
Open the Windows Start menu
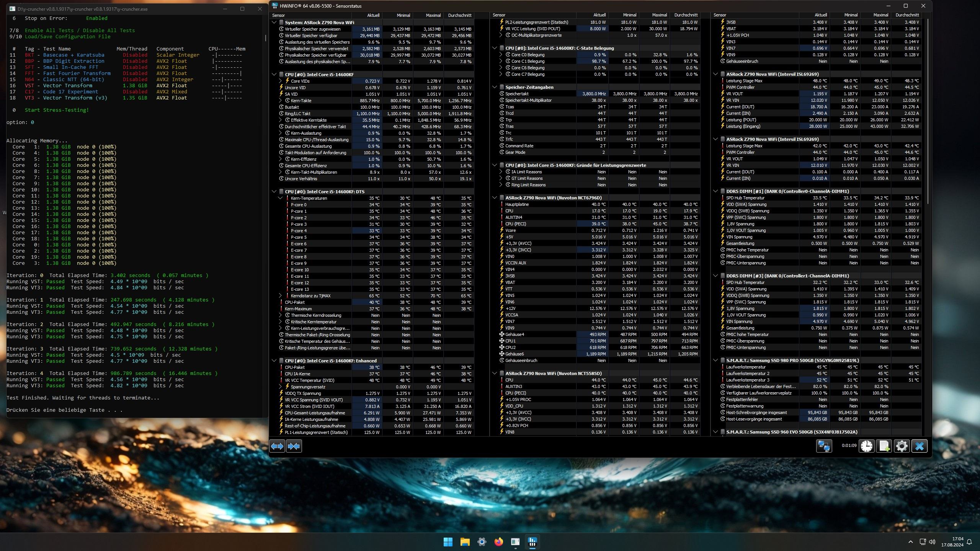click(448, 542)
